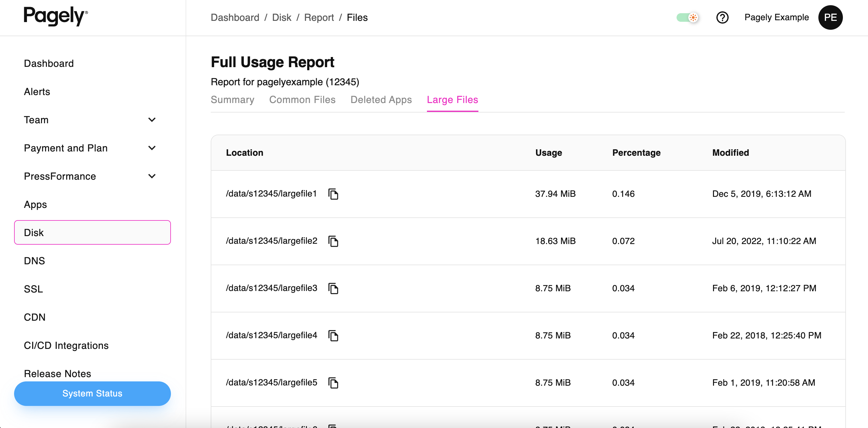This screenshot has width=868, height=428.
Task: Click the Jul 20, 2022 modified date
Action: click(x=764, y=241)
